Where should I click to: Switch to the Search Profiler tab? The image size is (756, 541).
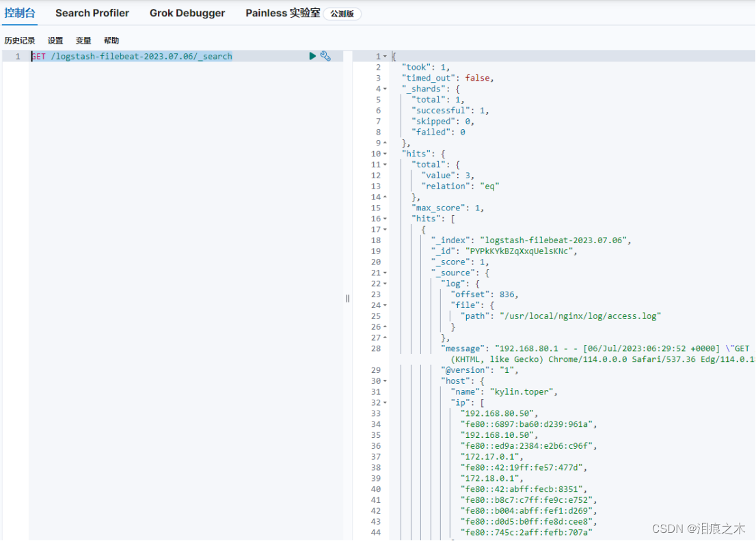[x=92, y=12]
